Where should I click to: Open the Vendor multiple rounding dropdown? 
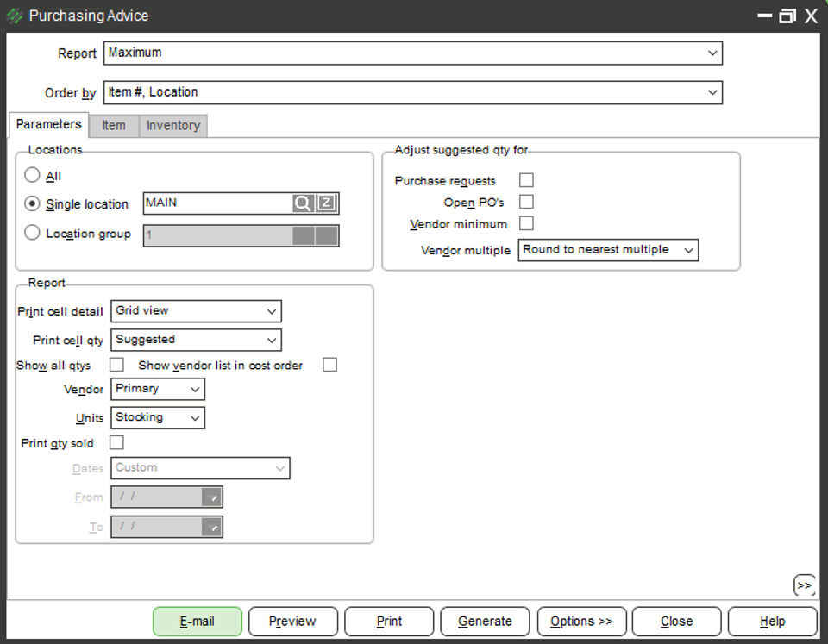tap(608, 250)
